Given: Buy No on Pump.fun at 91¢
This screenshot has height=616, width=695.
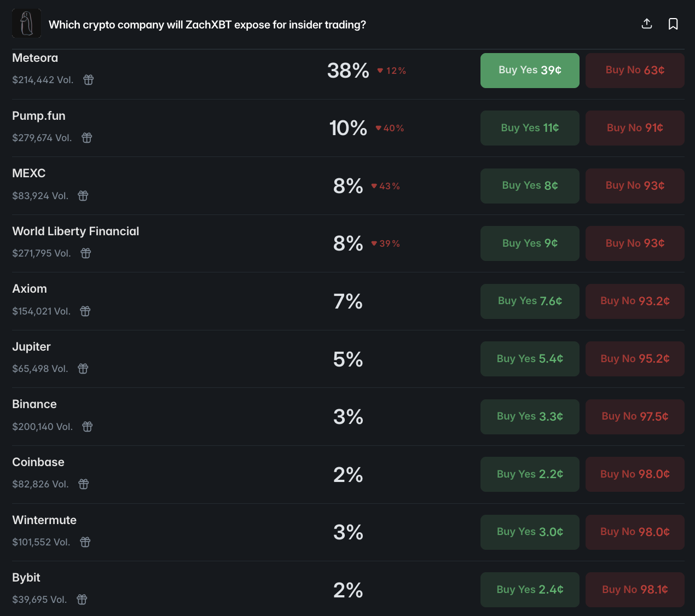Looking at the screenshot, I should pyautogui.click(x=635, y=128).
